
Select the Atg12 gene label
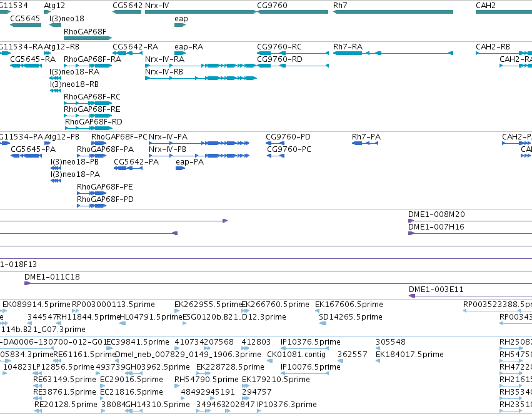54,6
